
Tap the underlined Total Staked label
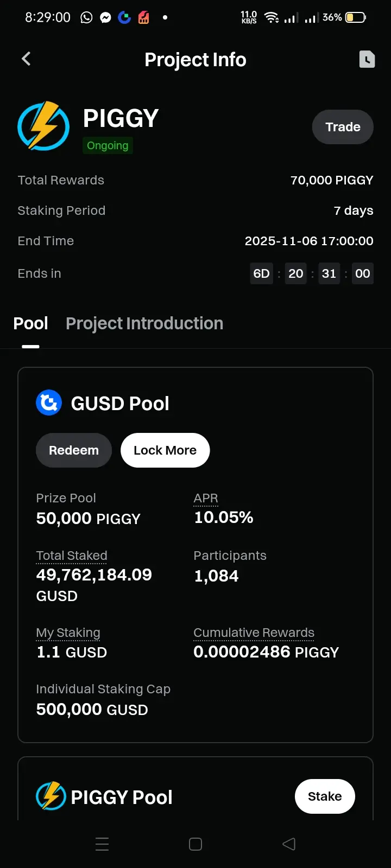(x=72, y=556)
